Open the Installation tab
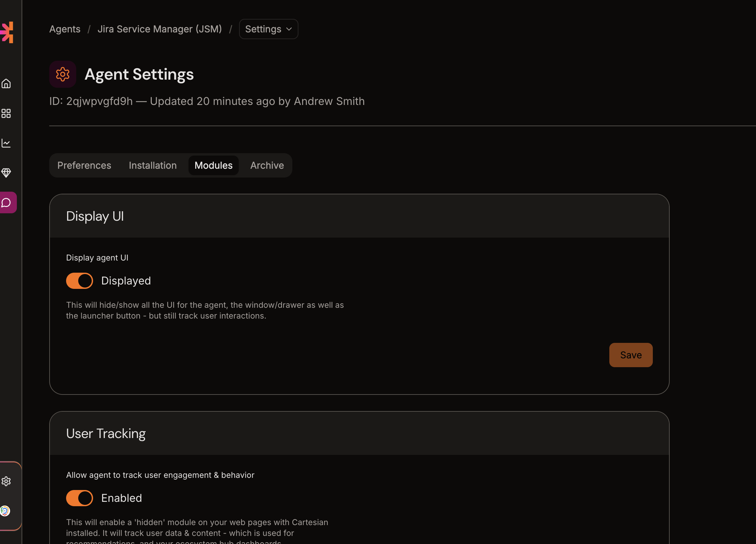756x544 pixels. pyautogui.click(x=153, y=165)
